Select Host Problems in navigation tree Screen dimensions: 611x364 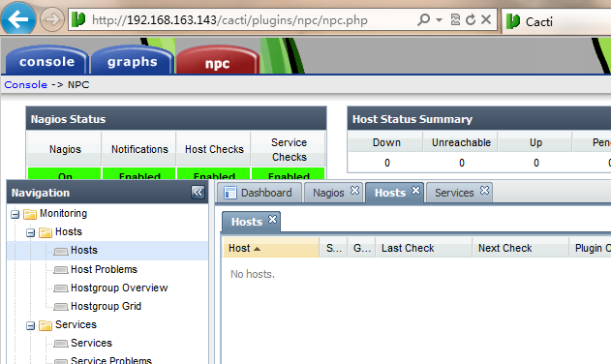point(104,269)
